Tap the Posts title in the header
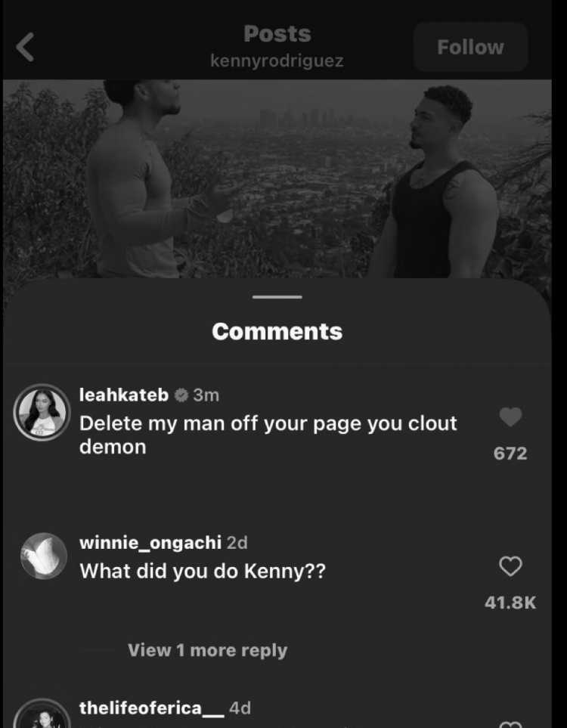 [277, 34]
